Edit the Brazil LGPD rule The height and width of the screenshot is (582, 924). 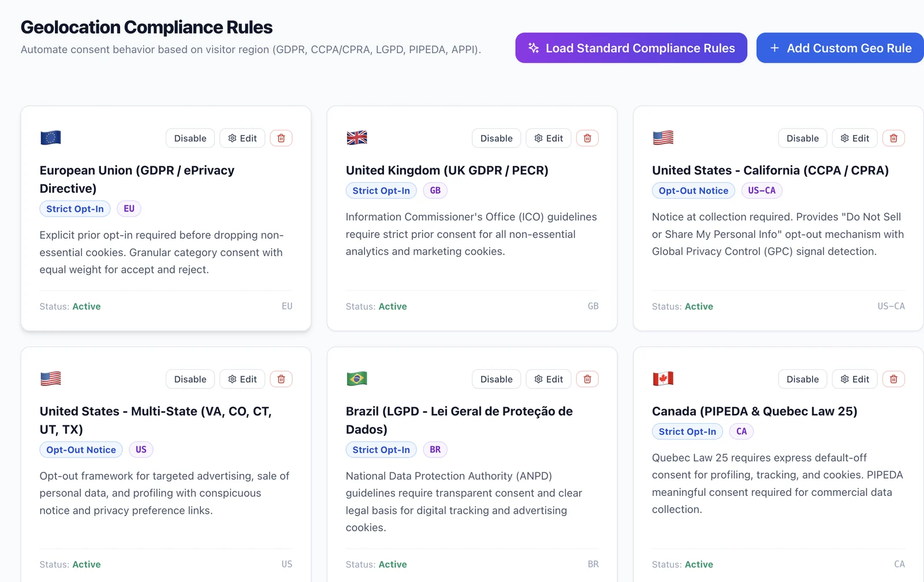549,379
